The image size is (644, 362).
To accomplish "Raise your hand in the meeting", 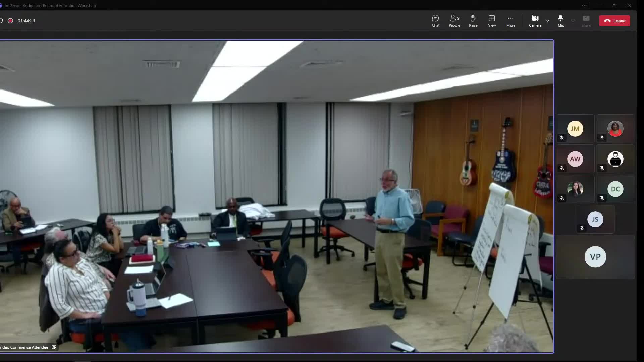I will 473,21.
